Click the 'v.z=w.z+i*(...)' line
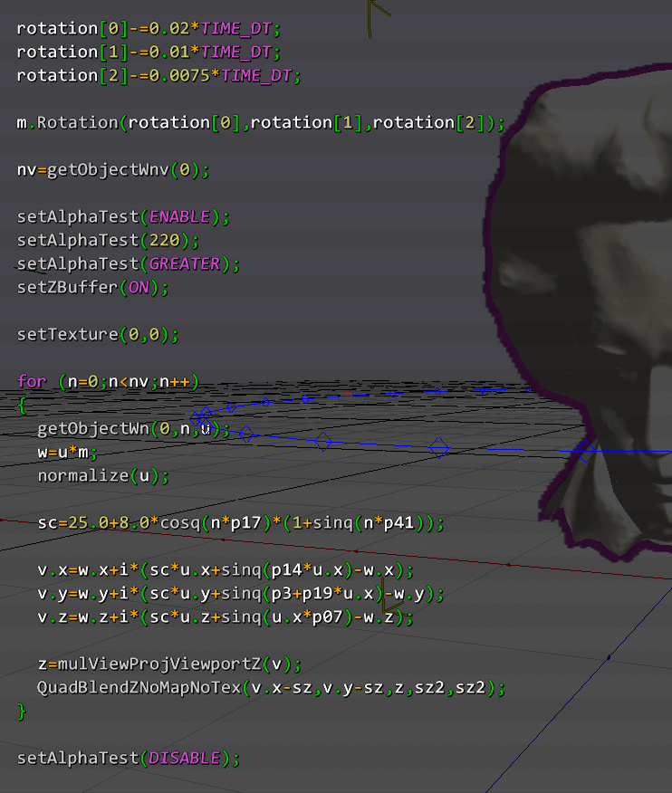The width and height of the screenshot is (672, 793). [226, 617]
